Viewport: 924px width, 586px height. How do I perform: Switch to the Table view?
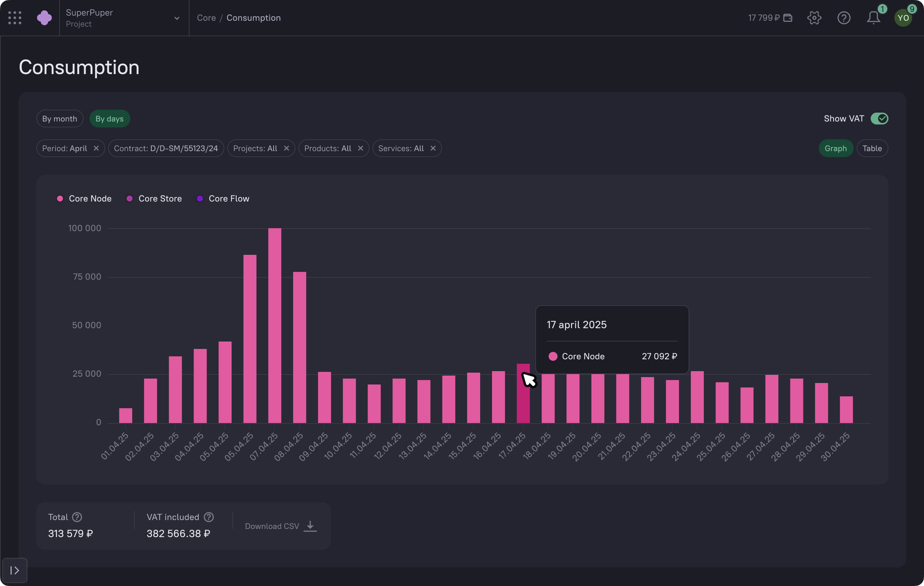(x=872, y=148)
